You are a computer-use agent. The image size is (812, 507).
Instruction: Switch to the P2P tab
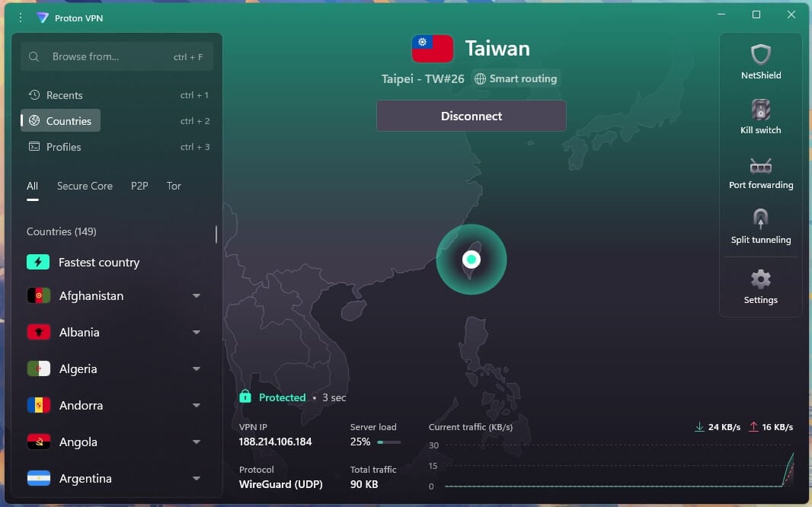[x=139, y=186]
